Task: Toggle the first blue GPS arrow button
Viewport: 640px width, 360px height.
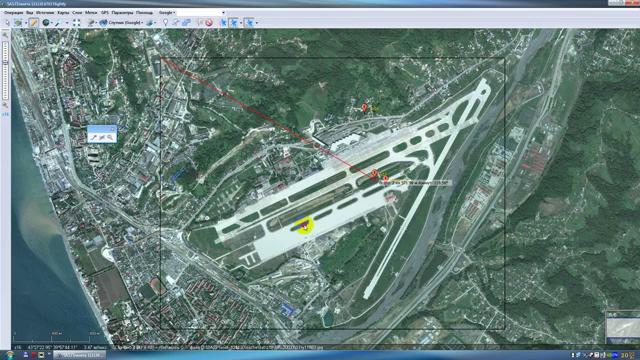Action: point(223,23)
